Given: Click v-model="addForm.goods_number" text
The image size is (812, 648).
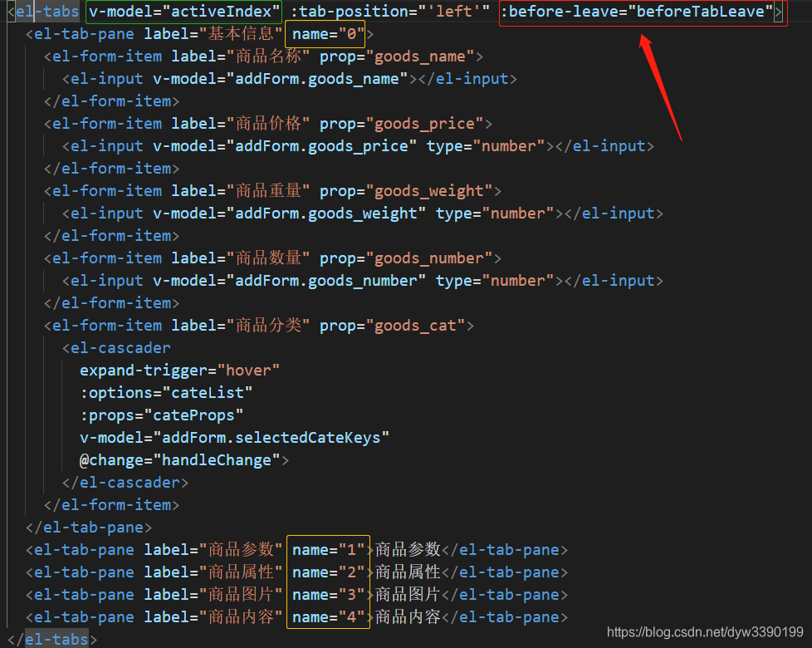Looking at the screenshot, I should pyautogui.click(x=290, y=281).
